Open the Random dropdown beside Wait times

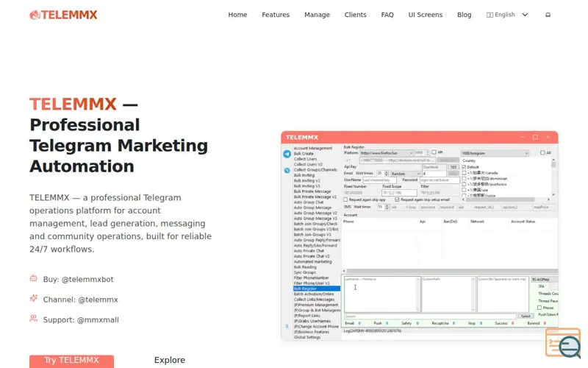click(x=406, y=174)
